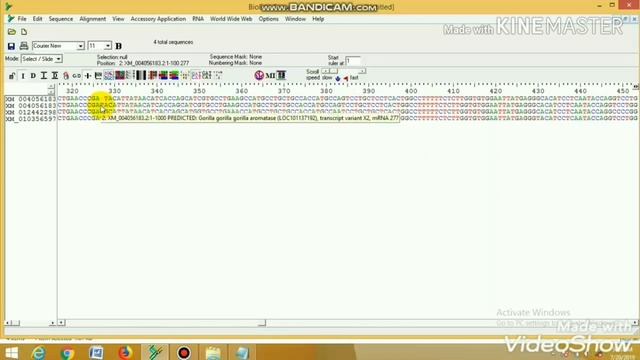This screenshot has width=640, height=360.
Task: Open the Alignment menu
Action: (93, 19)
